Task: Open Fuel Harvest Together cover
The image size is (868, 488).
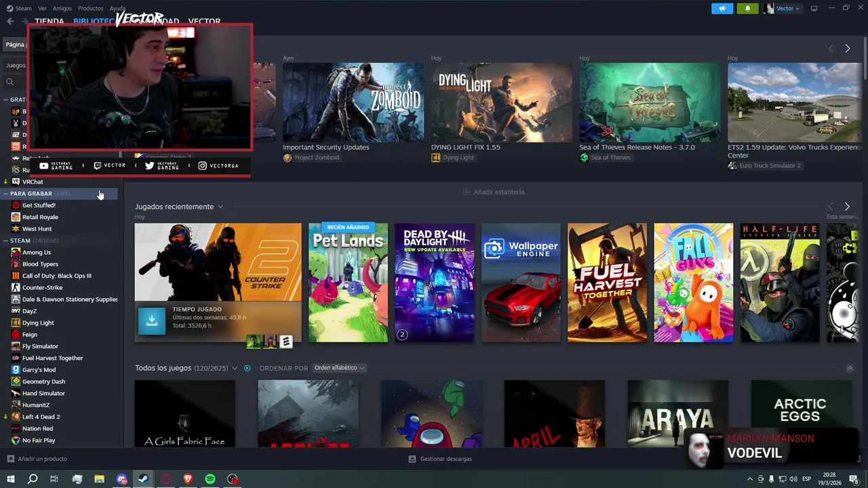Action: (x=607, y=283)
